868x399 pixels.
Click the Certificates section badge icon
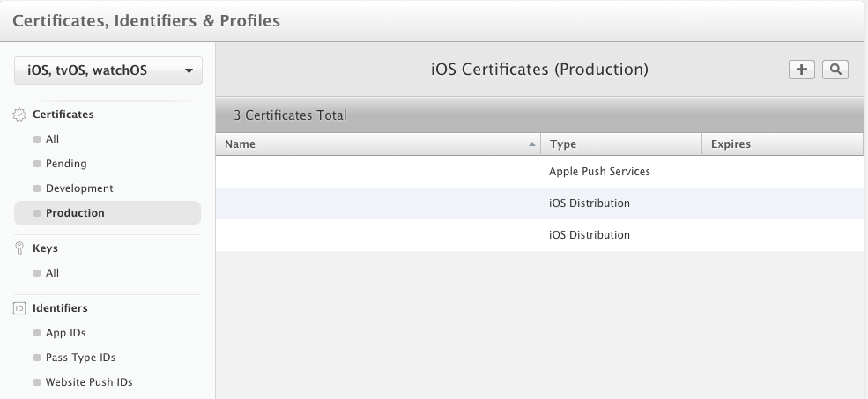point(19,115)
